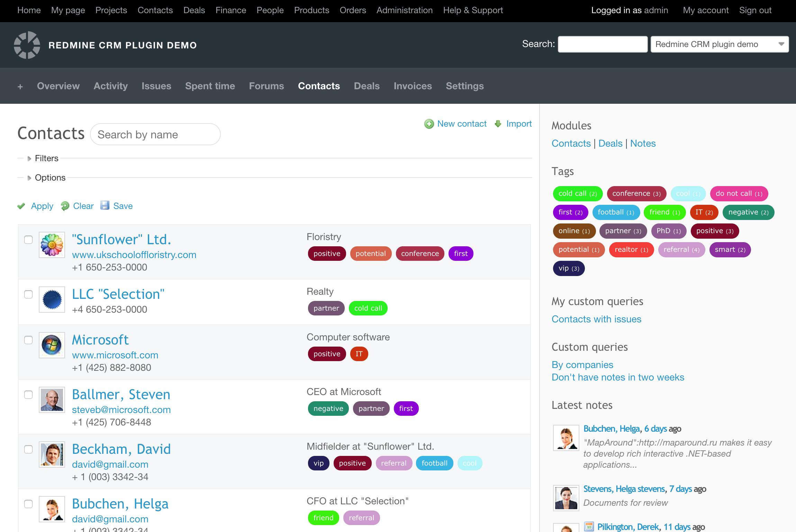Open Administration in the top menu

point(404,10)
